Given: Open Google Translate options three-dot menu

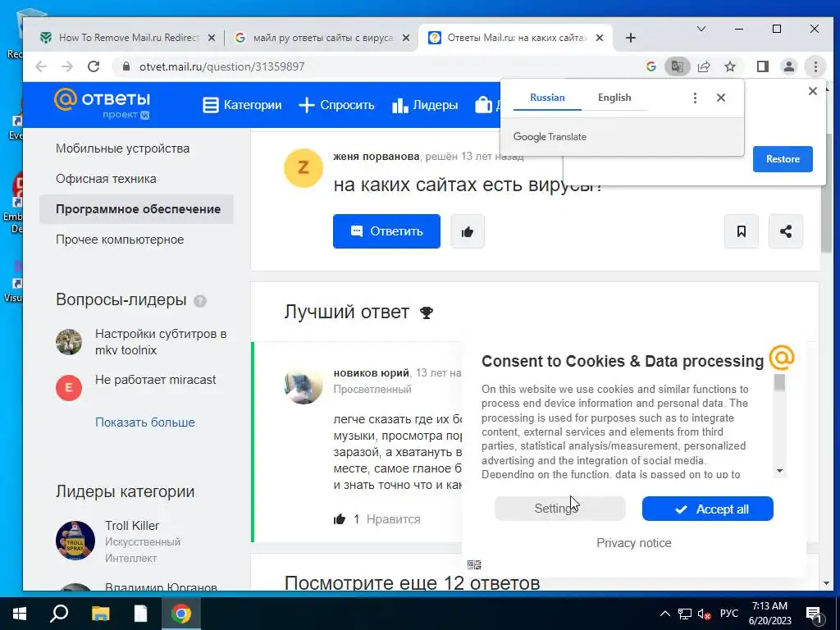Looking at the screenshot, I should pyautogui.click(x=695, y=98).
